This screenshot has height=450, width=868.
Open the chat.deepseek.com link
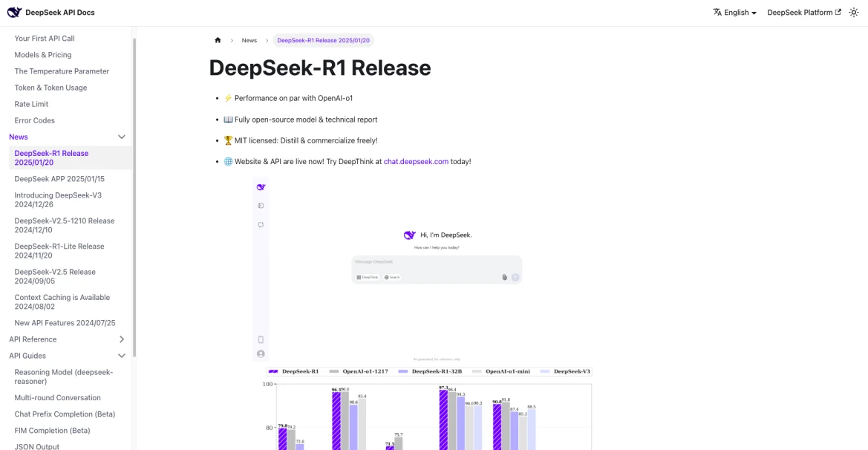tap(416, 161)
